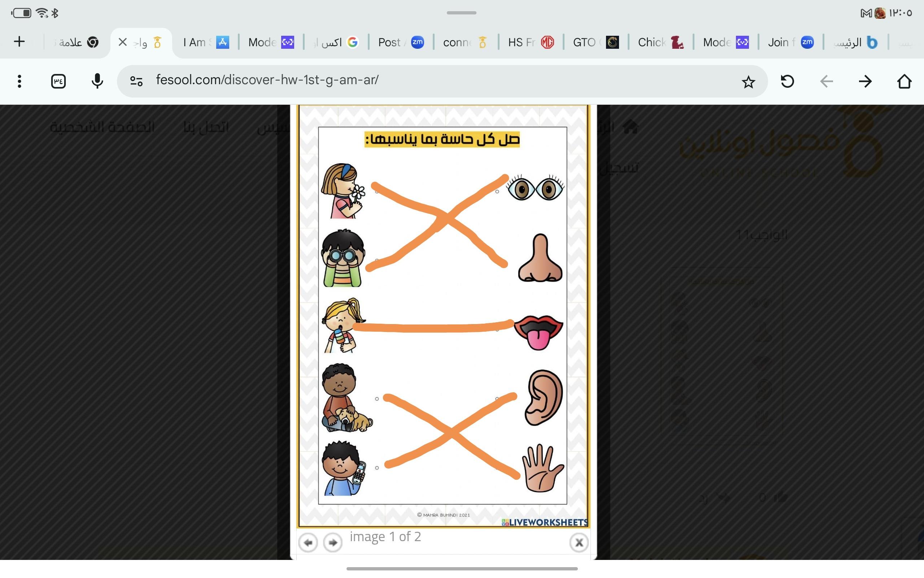Close the image lightbox
Viewport: 924px width, 578px height.
[579, 542]
